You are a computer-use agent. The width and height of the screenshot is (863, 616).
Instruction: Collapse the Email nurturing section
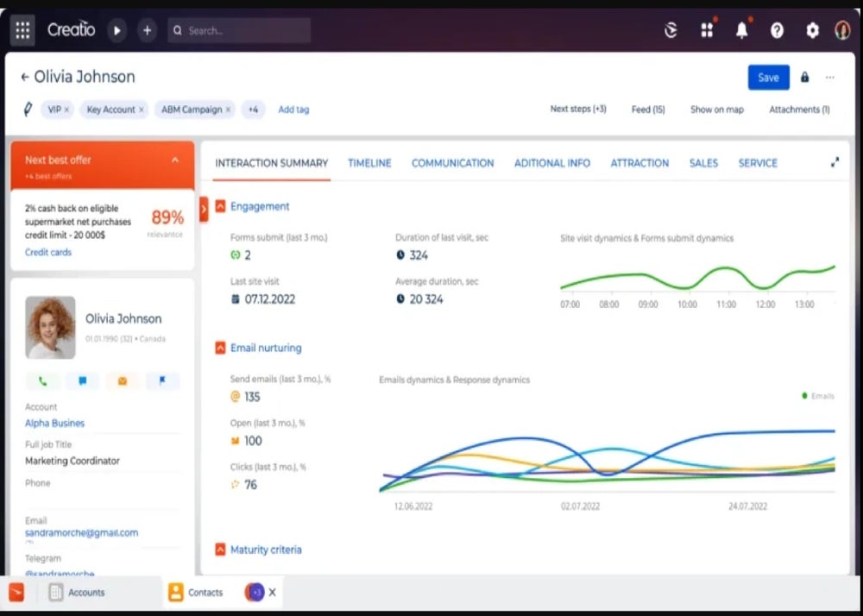(x=220, y=349)
